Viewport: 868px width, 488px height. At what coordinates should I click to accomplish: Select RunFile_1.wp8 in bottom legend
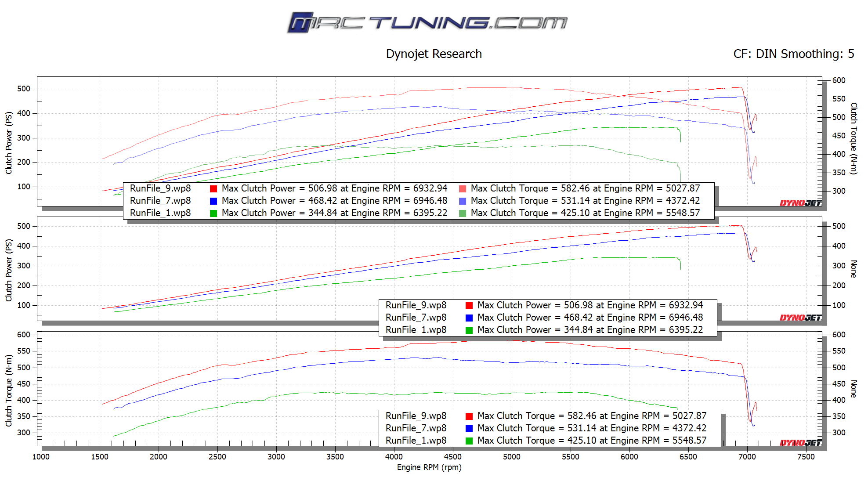click(x=416, y=441)
